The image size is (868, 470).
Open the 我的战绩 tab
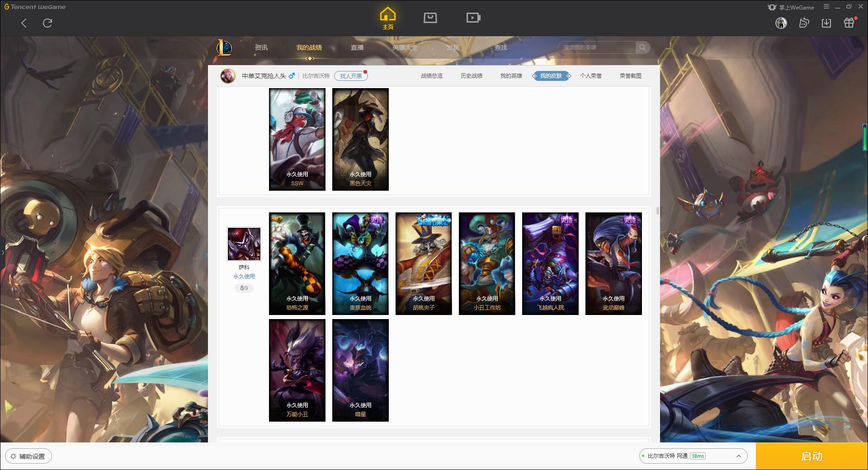pos(309,47)
